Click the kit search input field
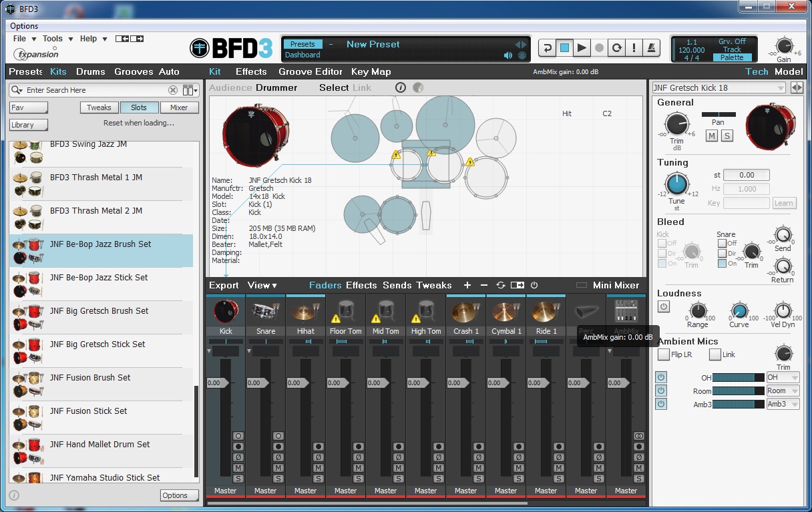 pos(93,90)
